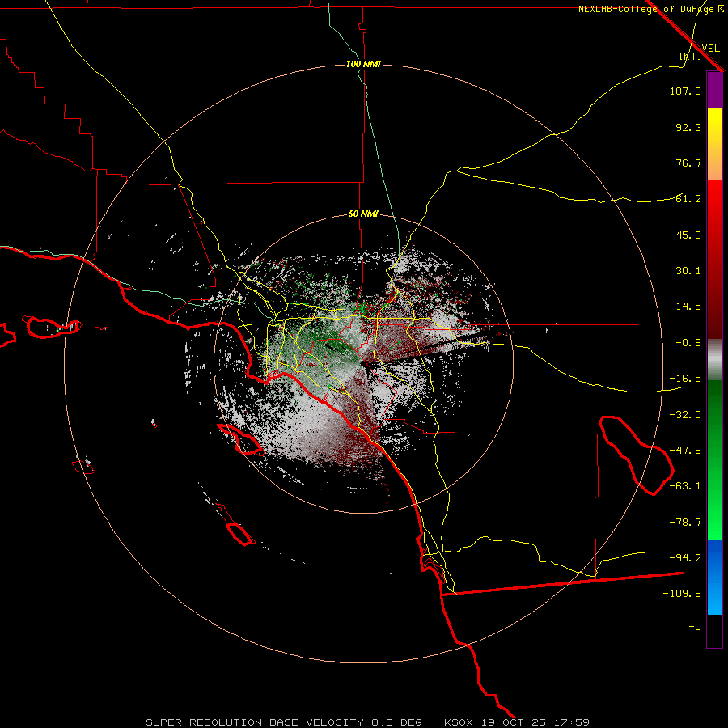The image size is (728, 728).
Task: Click the 100 NMI range ring label
Action: [x=363, y=64]
